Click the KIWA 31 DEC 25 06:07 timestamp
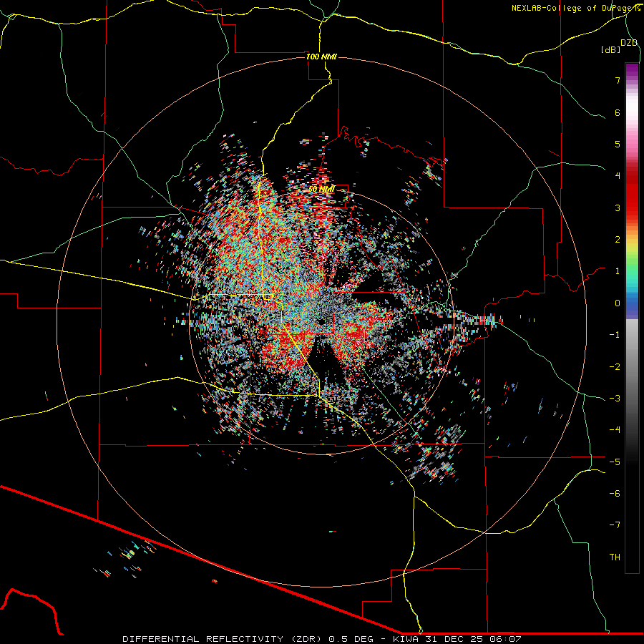Viewport: 644px width, 644px height. (x=457, y=639)
